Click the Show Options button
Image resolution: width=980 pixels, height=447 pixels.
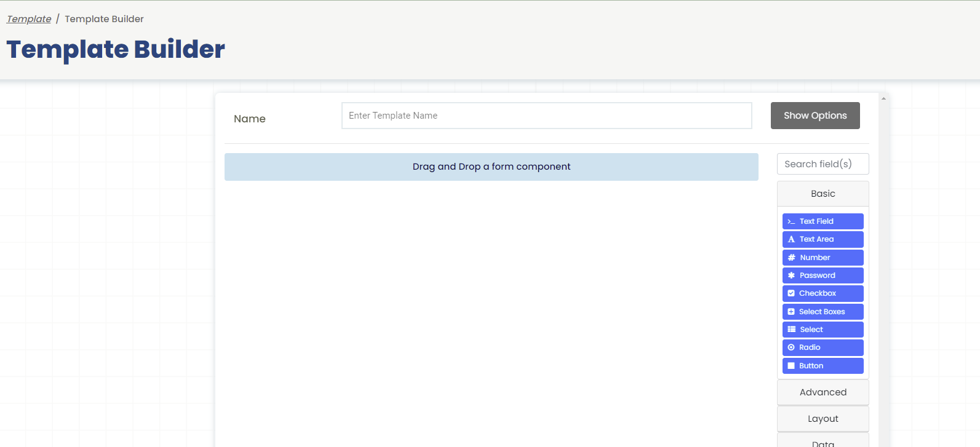point(815,116)
